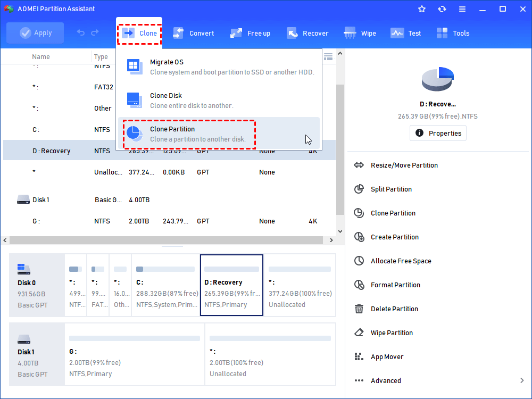This screenshot has width=532, height=399.
Task: Undo the last operation
Action: coord(80,32)
